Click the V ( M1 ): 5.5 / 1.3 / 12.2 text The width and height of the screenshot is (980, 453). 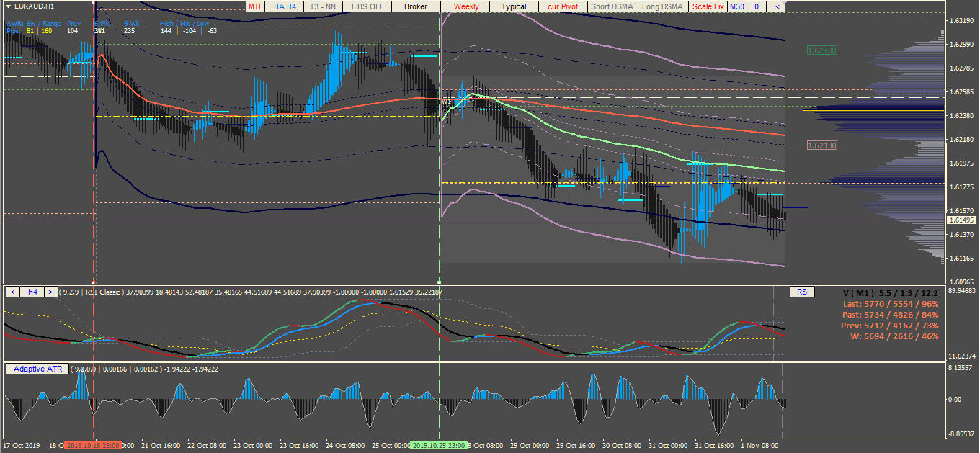click(891, 292)
